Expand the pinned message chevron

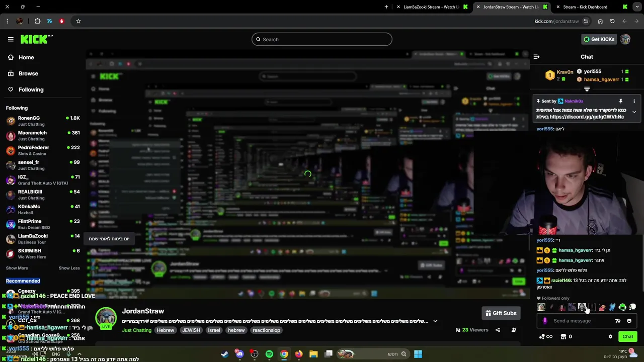[634, 112]
